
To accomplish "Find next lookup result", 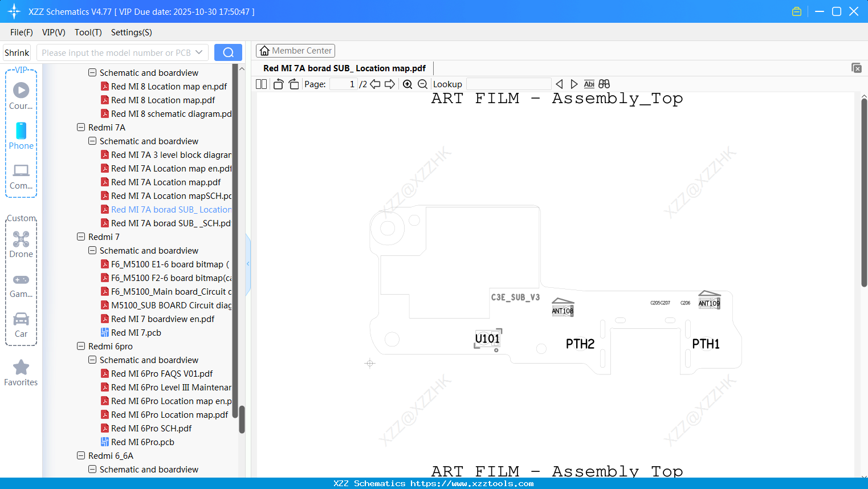I will click(574, 84).
